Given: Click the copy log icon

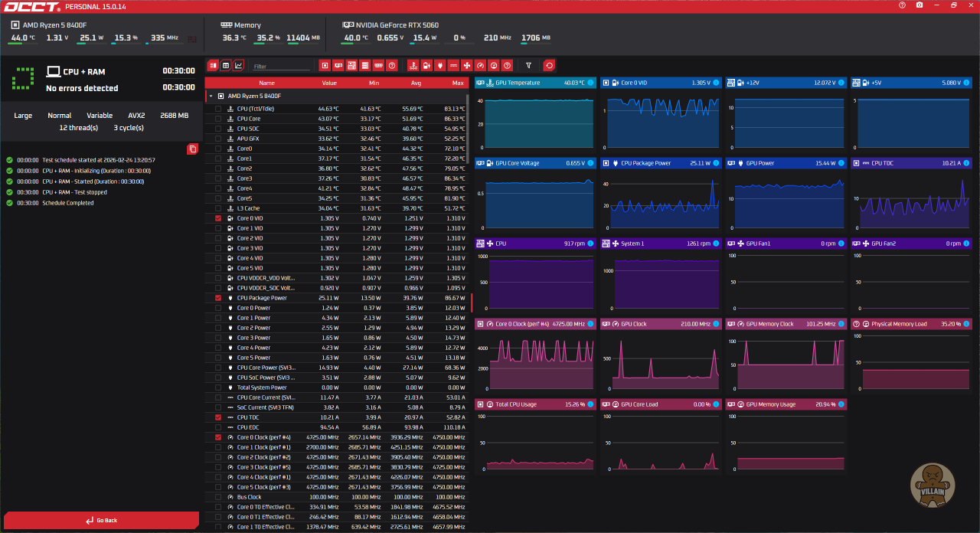Looking at the screenshot, I should [x=193, y=149].
